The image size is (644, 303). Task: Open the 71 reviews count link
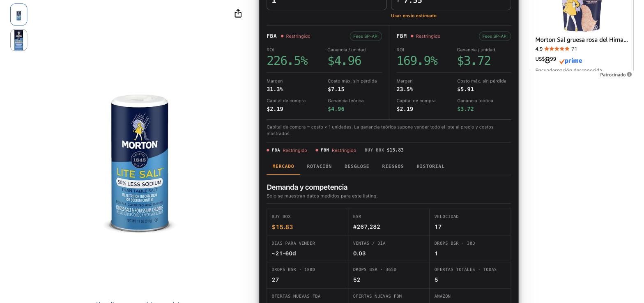coord(574,49)
